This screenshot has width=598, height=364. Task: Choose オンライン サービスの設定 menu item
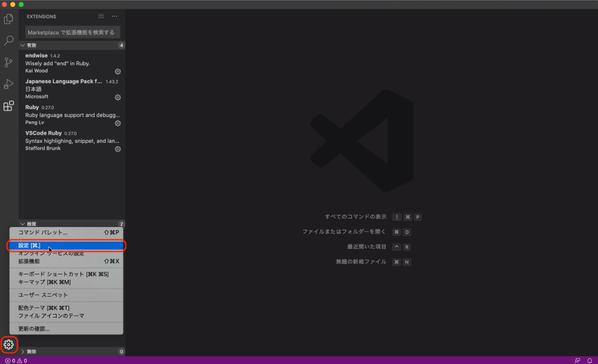coord(66,253)
